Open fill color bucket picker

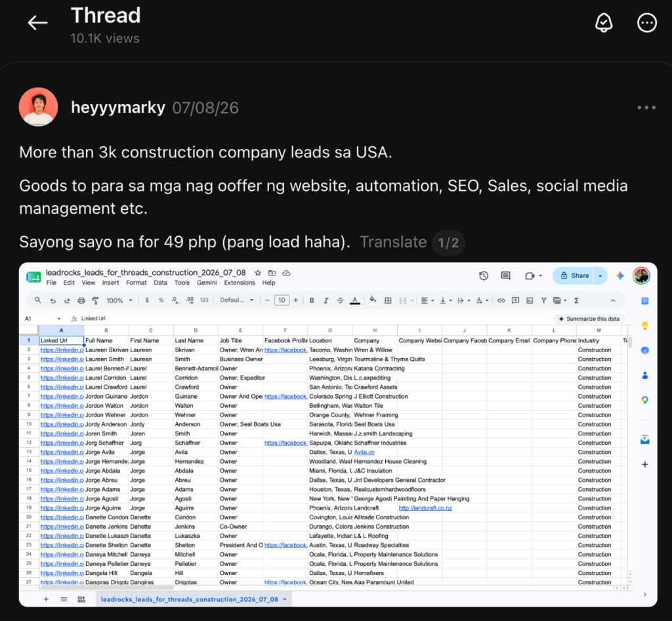point(373,300)
